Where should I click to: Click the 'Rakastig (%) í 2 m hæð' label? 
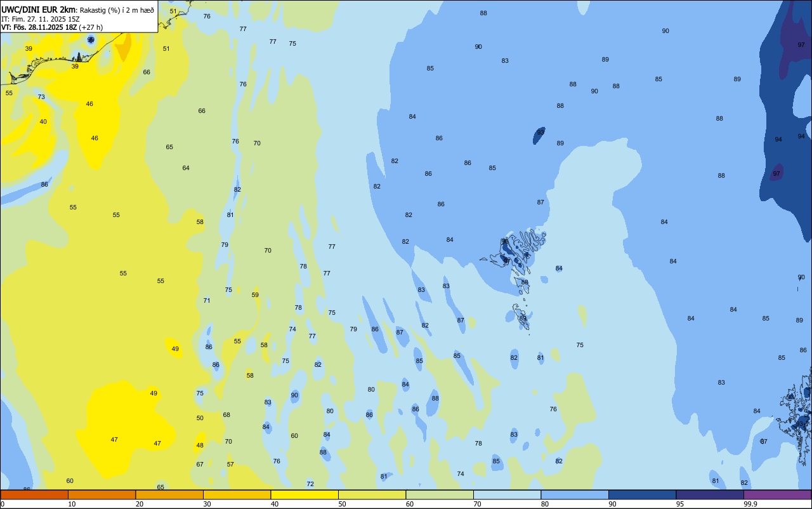tap(117, 10)
